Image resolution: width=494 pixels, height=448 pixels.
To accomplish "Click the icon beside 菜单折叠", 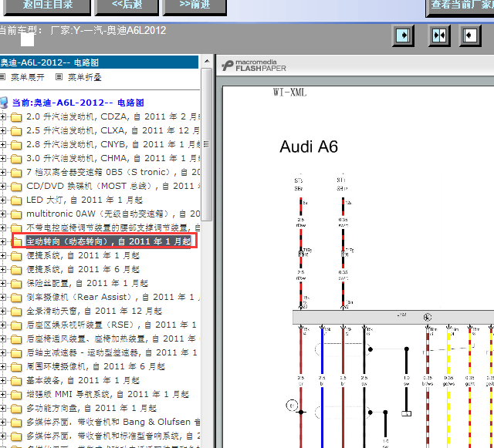I will (59, 77).
